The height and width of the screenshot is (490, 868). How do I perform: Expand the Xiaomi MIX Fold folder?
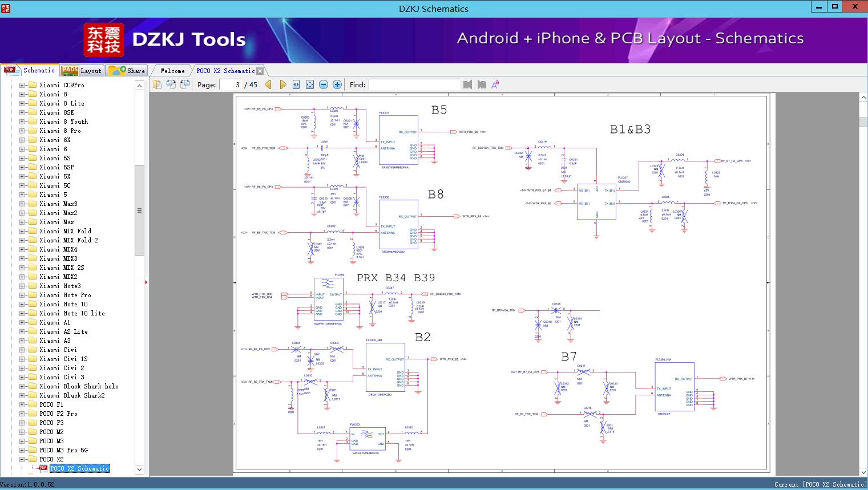(x=22, y=231)
